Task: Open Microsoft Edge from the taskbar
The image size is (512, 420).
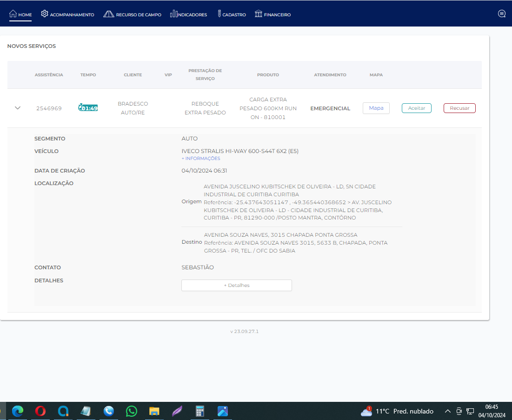Action: click(18, 411)
